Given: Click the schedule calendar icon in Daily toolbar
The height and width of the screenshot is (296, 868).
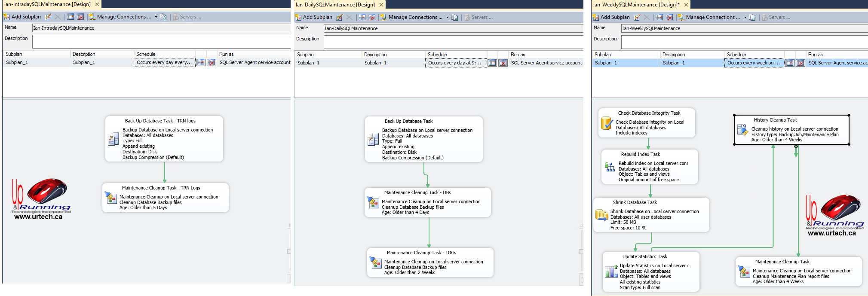Looking at the screenshot, I should click(x=362, y=17).
